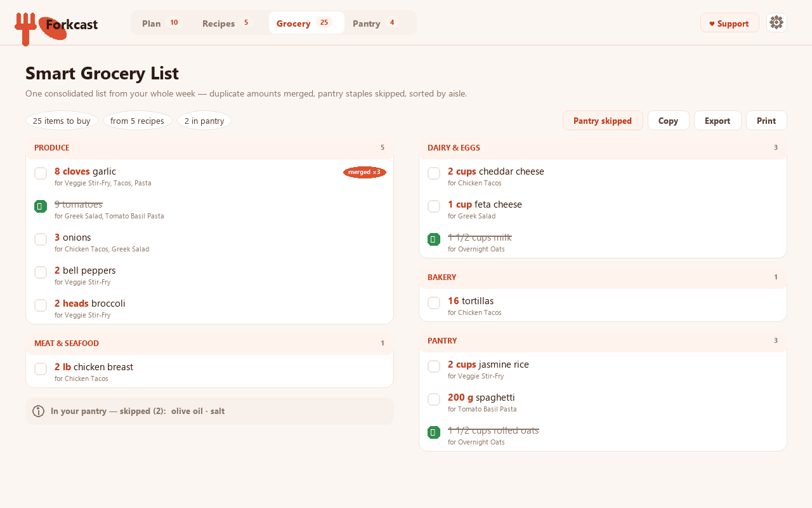The width and height of the screenshot is (812, 508).
Task: Click the from 5 recipes chip
Action: (138, 121)
